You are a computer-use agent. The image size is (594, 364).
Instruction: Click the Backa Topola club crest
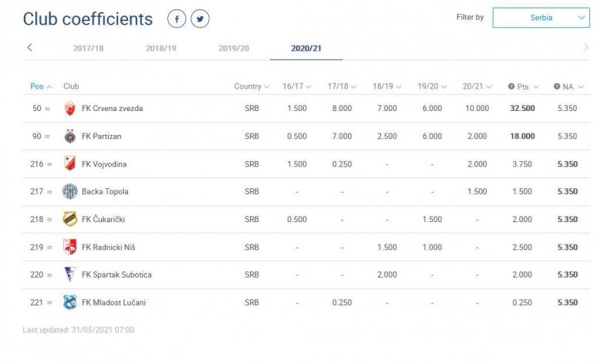(x=70, y=192)
